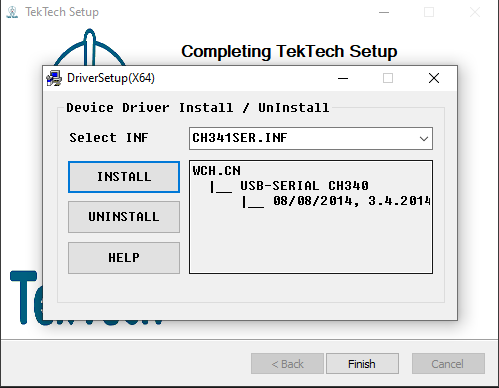This screenshot has height=388, width=499.
Task: Click the Select INF label
Action: tap(109, 138)
